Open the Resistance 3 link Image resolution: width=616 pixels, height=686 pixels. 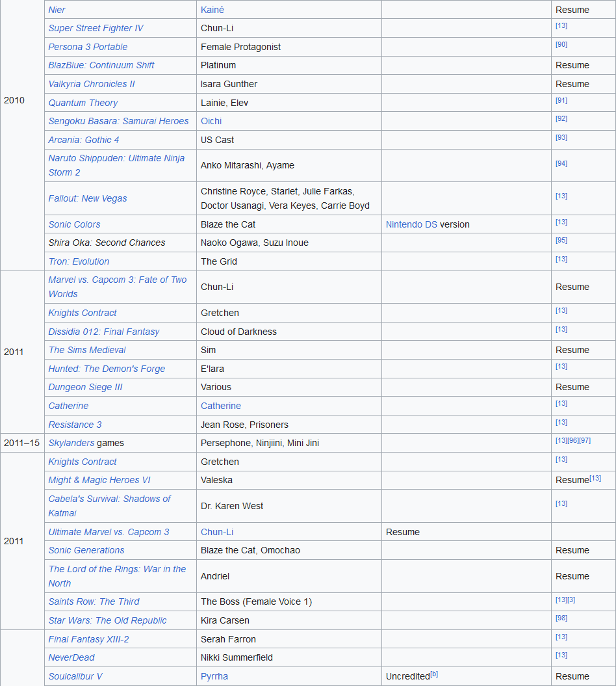[75, 425]
